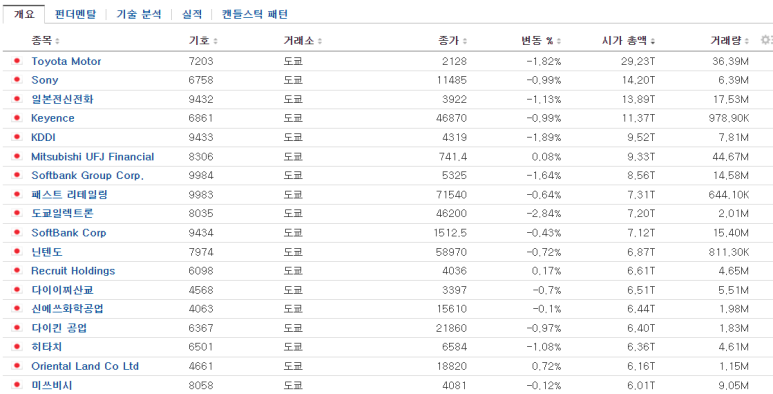Click ticker symbol 6758
The height and width of the screenshot is (394, 773).
tap(201, 80)
